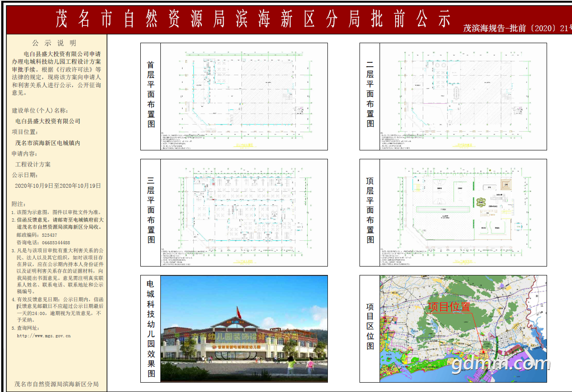Select the 工程设计方案 application content text
The image size is (572, 392).
33,164
